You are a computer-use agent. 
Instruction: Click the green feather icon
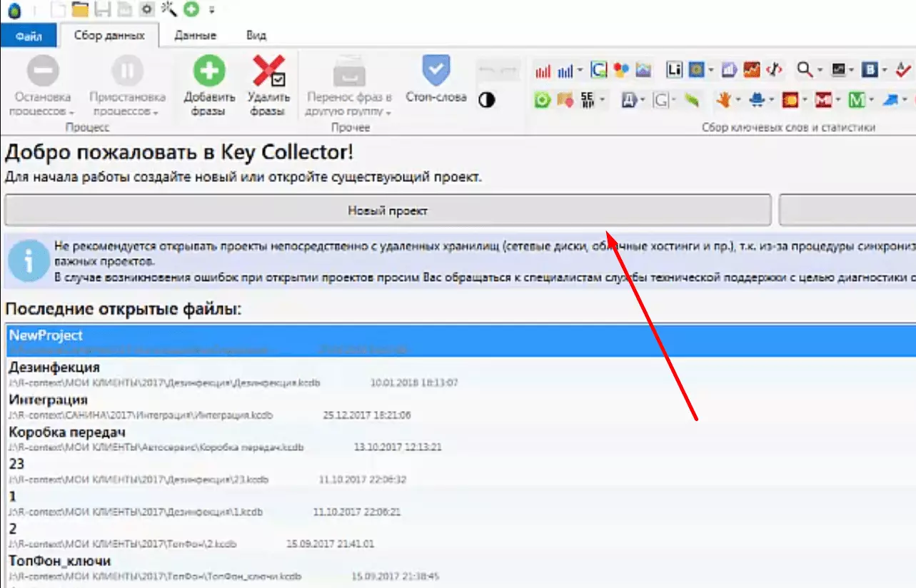click(x=690, y=101)
